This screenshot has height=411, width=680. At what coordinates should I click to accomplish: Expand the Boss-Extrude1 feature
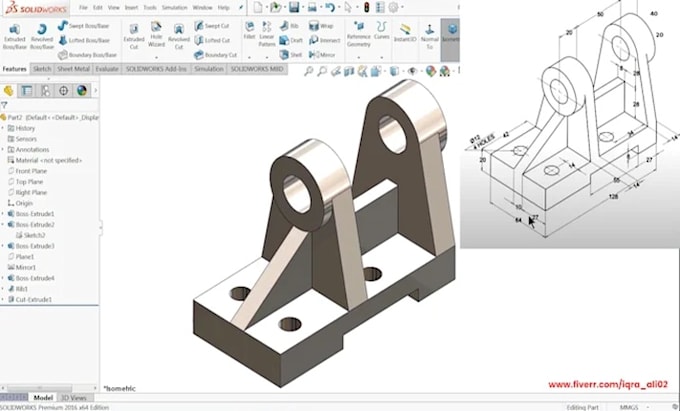point(2,214)
